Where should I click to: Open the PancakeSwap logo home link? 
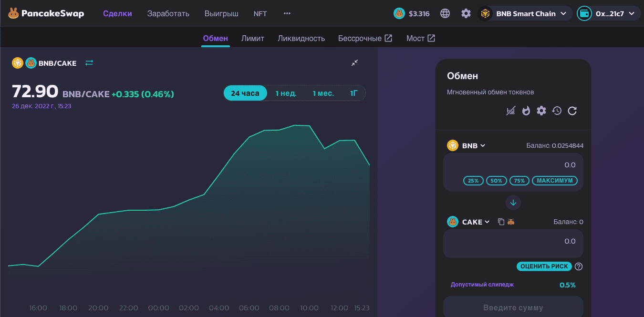tap(46, 13)
